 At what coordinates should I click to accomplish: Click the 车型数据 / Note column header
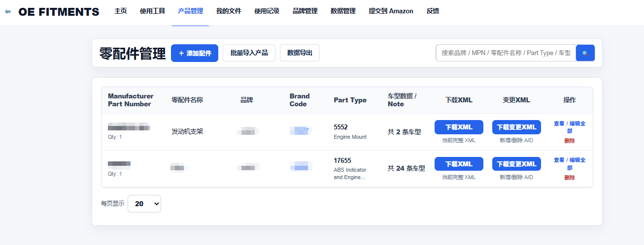click(x=402, y=100)
